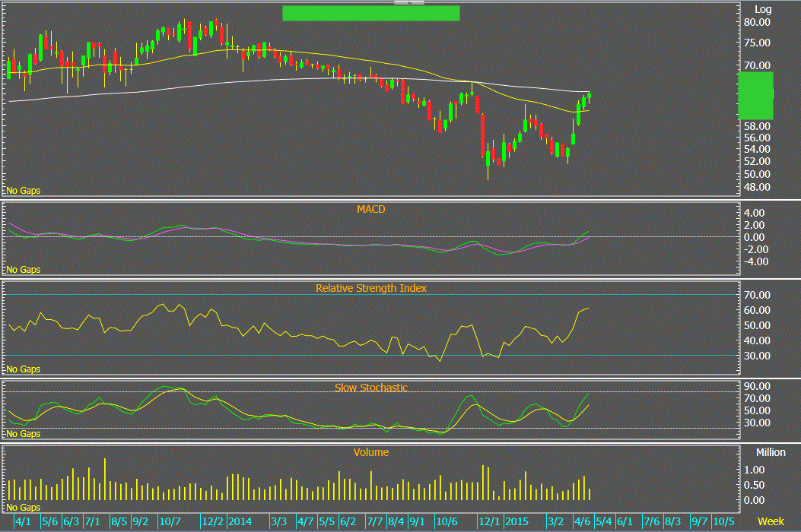This screenshot has height=532, width=801.
Task: Click the 10/5 date label
Action: [724, 521]
